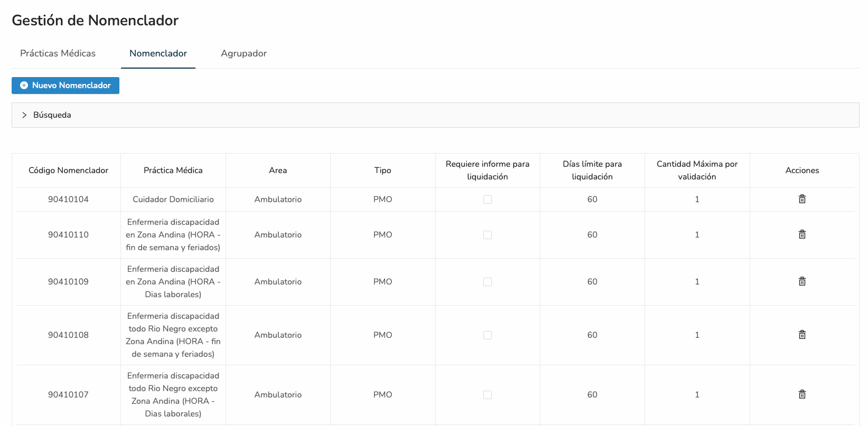Mark informe checkbox for code 90410107
This screenshot has width=868, height=426.
(488, 395)
